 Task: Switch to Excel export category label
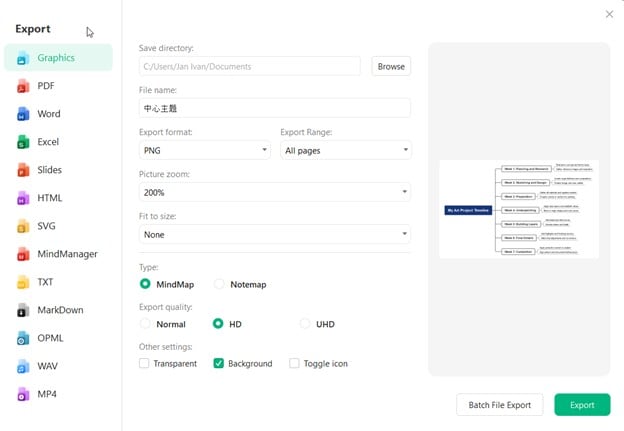[x=48, y=142]
